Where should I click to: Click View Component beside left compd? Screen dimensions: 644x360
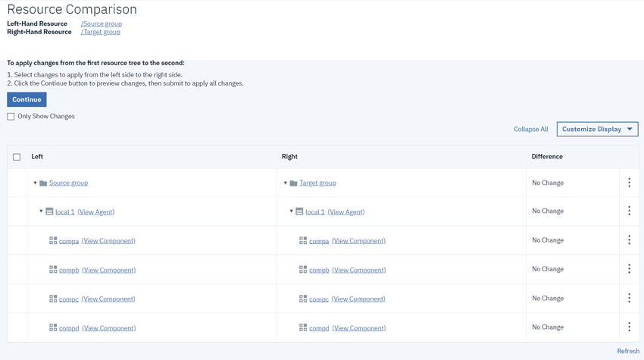click(x=109, y=328)
